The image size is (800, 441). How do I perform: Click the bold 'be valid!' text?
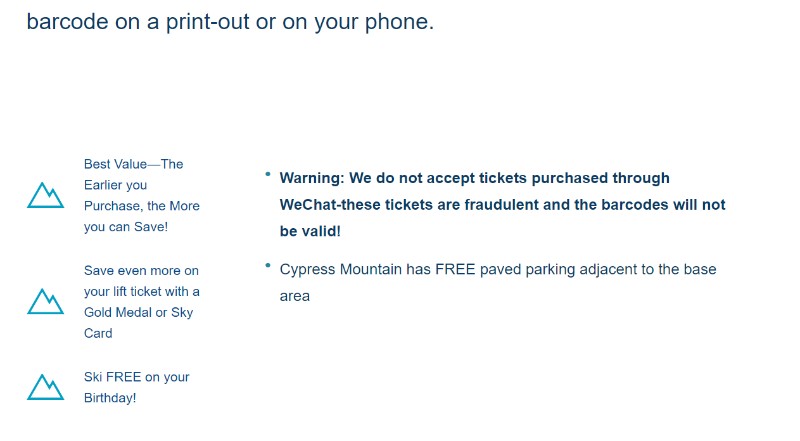310,231
